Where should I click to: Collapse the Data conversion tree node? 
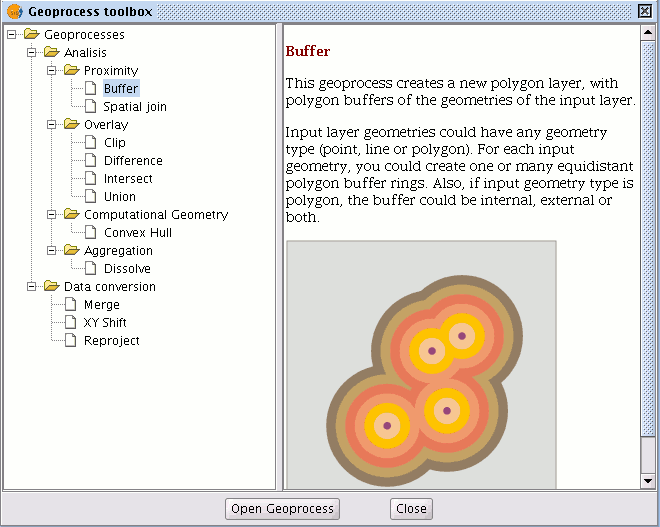click(x=32, y=287)
